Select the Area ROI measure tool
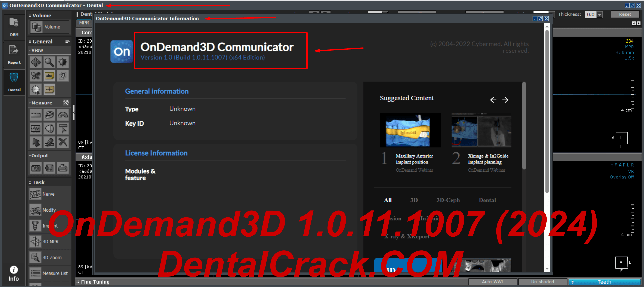Image resolution: width=644 pixels, height=287 pixels. click(x=49, y=129)
